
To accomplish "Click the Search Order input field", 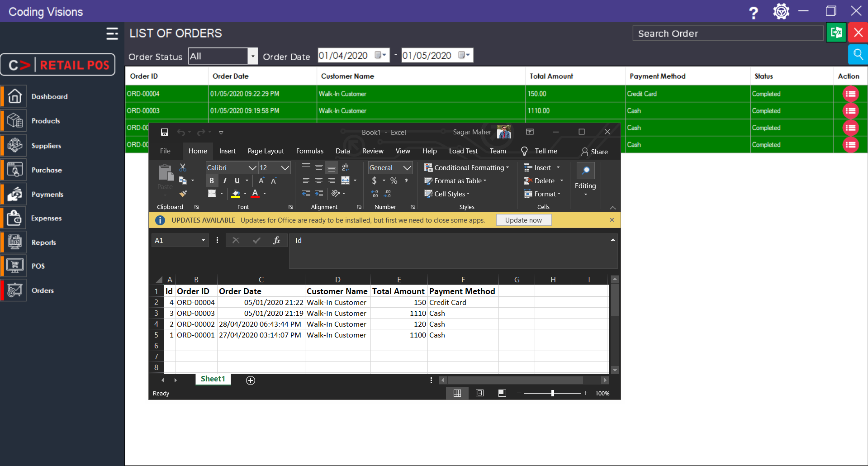I will pos(728,33).
